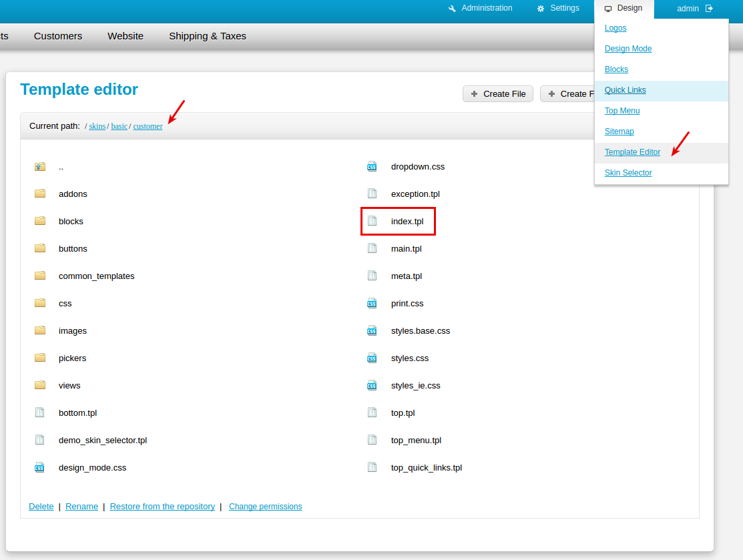Screen dimensions: 743x560
Task: Click the styles_ie.css file icon
Action: click(x=372, y=385)
